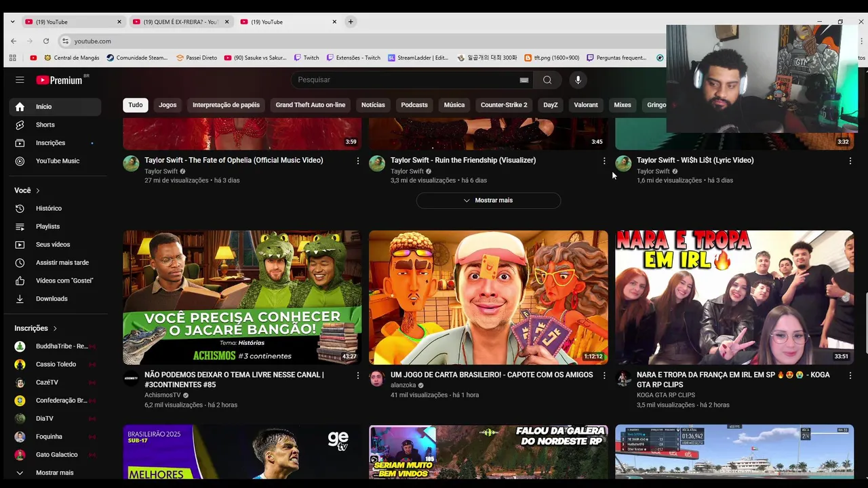Close the first YouTube browser tab

tap(119, 22)
